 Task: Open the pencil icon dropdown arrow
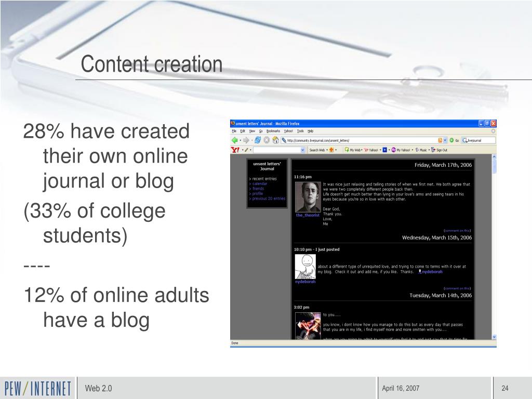coord(250,150)
